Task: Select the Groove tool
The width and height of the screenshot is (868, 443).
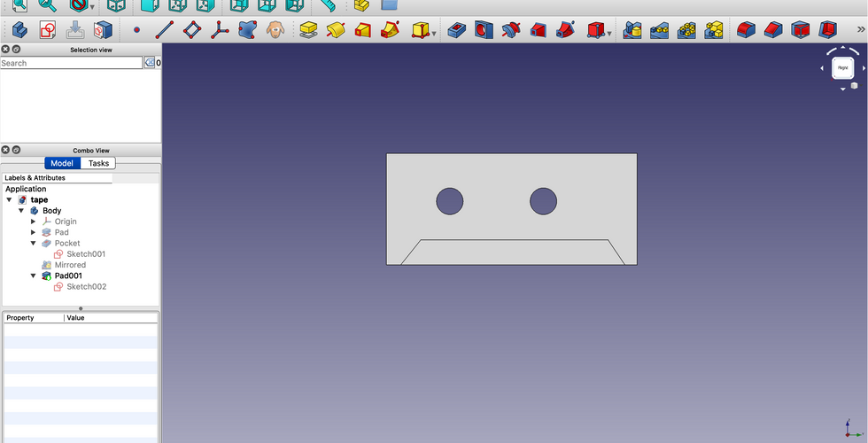Action: tap(512, 29)
